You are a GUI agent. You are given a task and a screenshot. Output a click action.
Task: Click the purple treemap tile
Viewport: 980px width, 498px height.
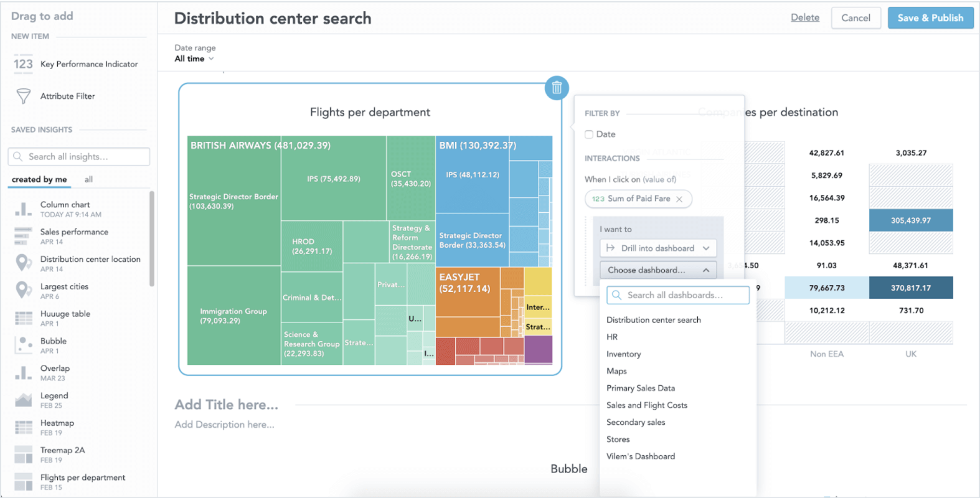538,350
